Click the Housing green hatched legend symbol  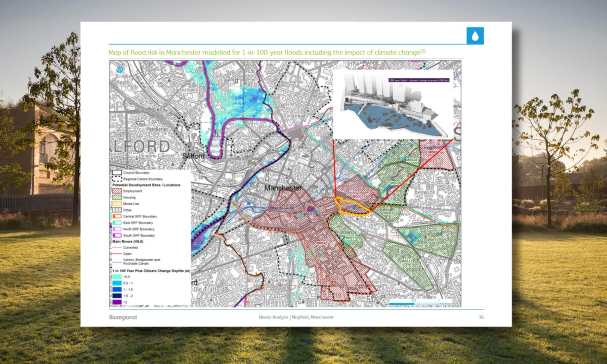pos(116,198)
